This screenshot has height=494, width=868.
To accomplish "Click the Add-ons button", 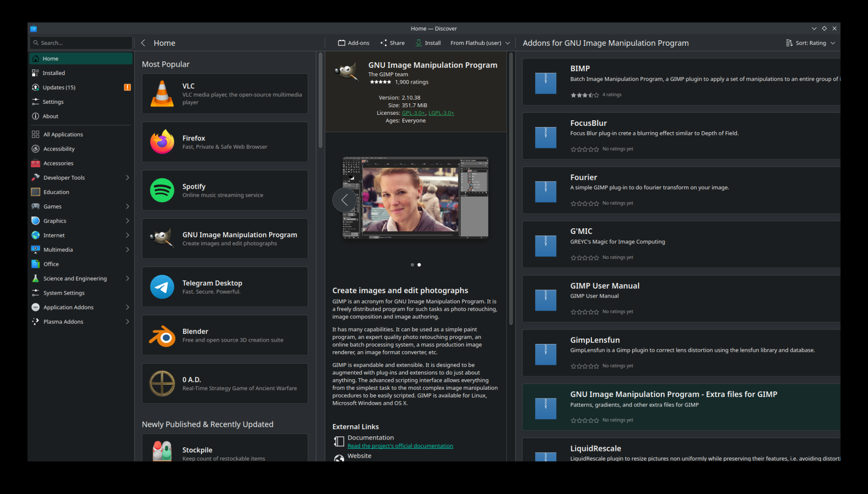I will [354, 43].
